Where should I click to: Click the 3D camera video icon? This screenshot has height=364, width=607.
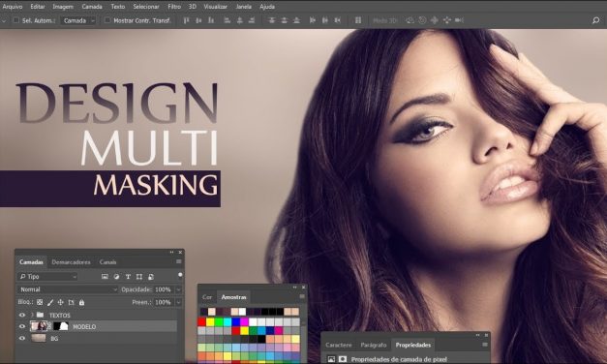click(x=460, y=20)
